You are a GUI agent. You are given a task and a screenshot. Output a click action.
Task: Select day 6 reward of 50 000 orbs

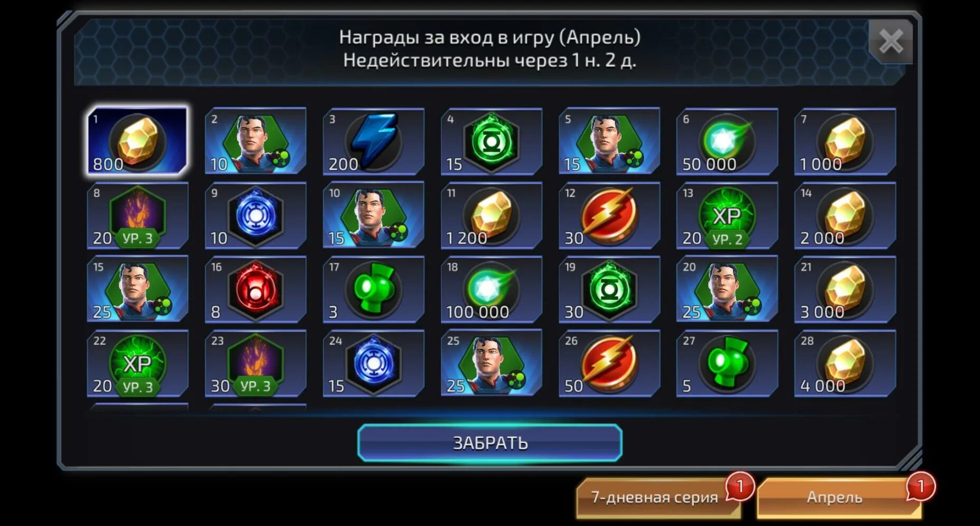click(727, 141)
